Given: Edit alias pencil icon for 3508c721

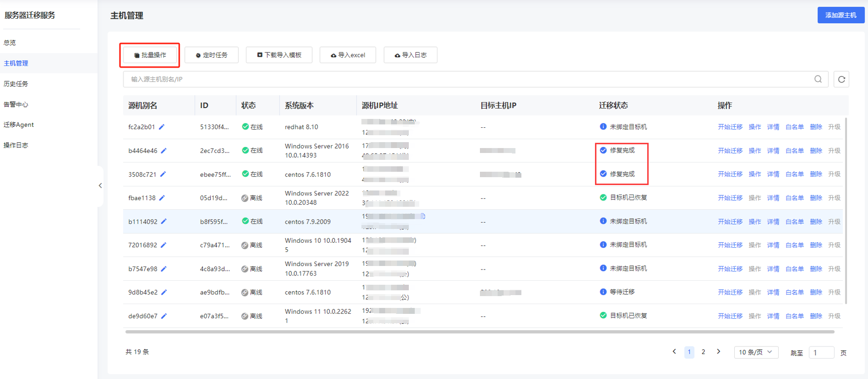Looking at the screenshot, I should click(x=163, y=174).
